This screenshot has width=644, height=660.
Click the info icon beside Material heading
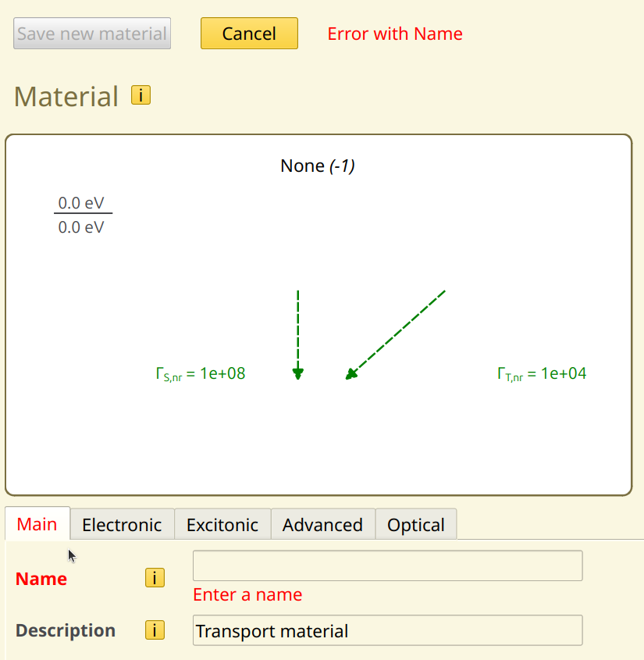pyautogui.click(x=141, y=95)
